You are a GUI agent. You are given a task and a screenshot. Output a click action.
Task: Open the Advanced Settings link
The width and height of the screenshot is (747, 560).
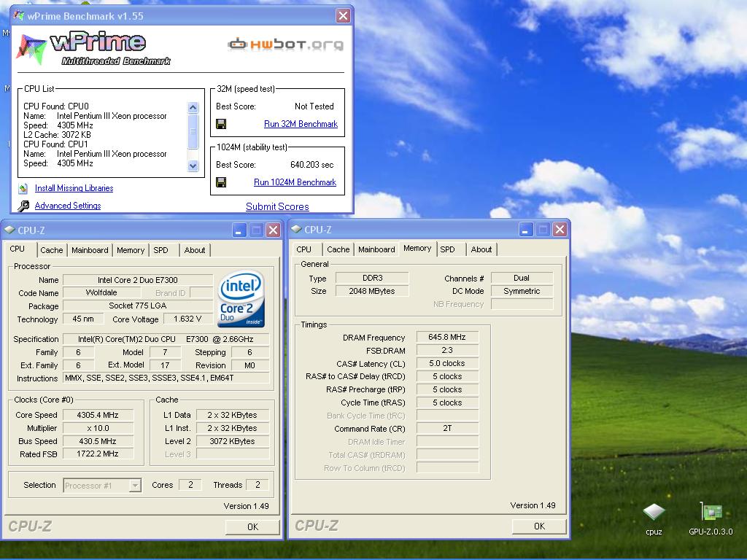(x=68, y=206)
